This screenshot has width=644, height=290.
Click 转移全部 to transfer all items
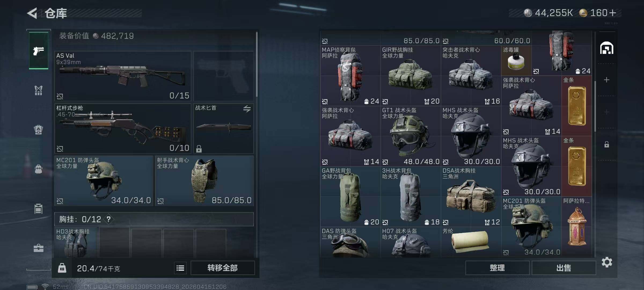click(x=222, y=268)
